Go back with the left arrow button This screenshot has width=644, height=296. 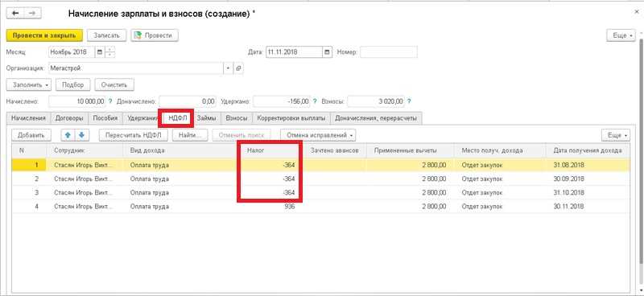[15, 13]
